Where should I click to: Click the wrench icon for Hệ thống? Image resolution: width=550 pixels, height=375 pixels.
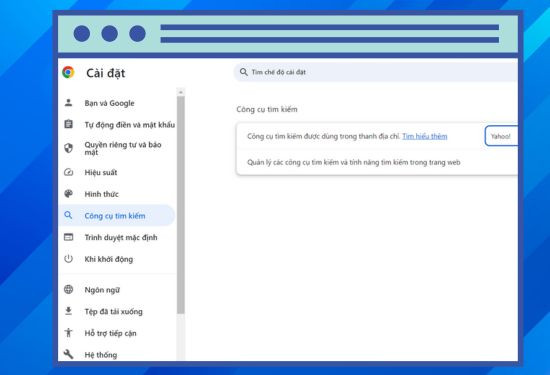(x=68, y=354)
